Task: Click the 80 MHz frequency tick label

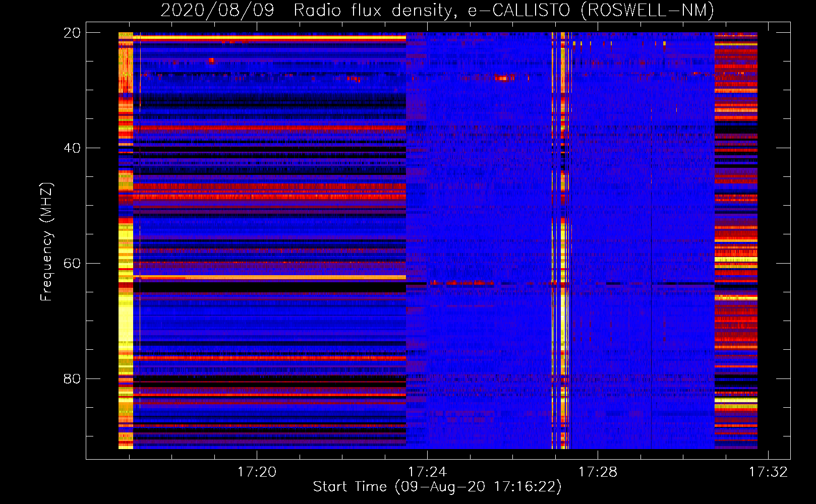Action: point(72,379)
